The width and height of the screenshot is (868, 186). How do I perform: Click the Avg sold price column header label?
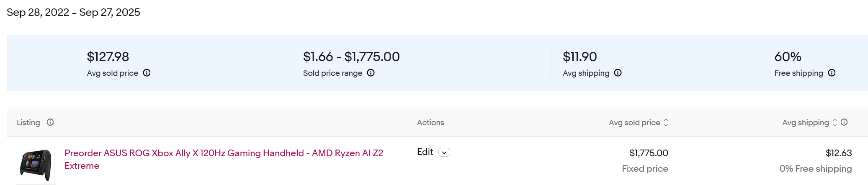point(634,122)
